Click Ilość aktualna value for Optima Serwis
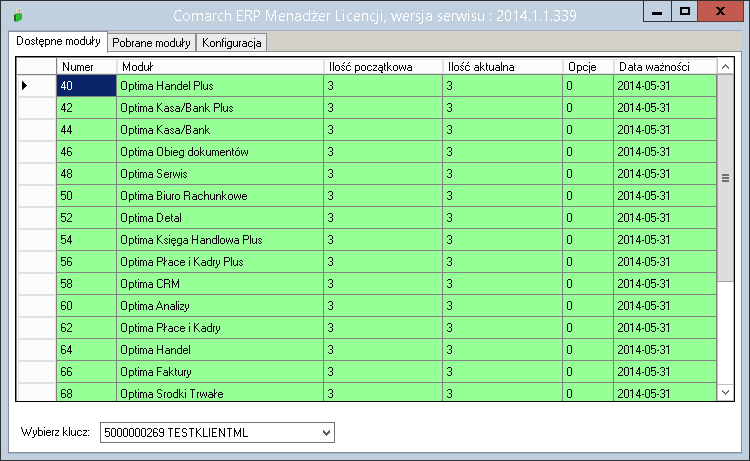Screen dimensions: 750x461 pos(503,174)
